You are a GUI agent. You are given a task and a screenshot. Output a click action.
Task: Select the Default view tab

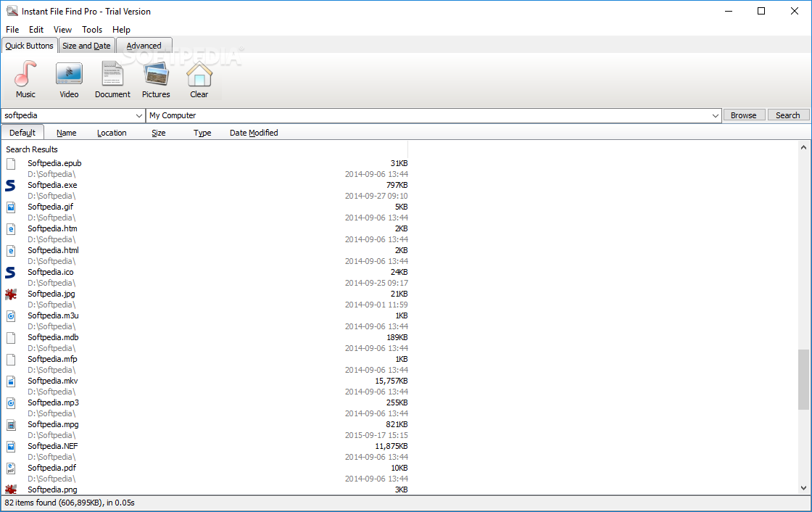(22, 133)
